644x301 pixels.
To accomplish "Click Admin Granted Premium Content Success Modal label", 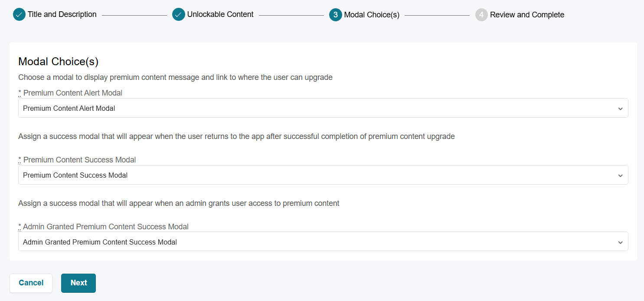I will 105,227.
